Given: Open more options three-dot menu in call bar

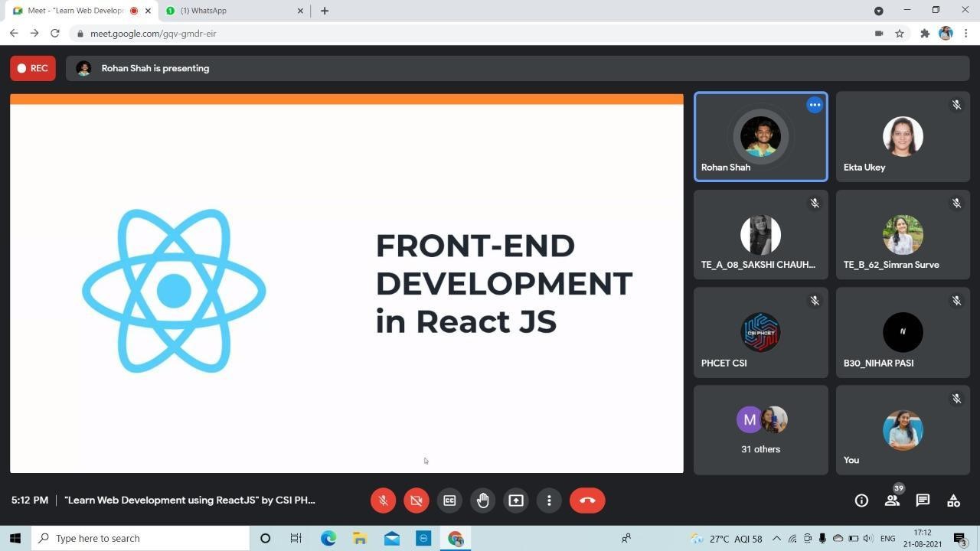Looking at the screenshot, I should tap(549, 500).
